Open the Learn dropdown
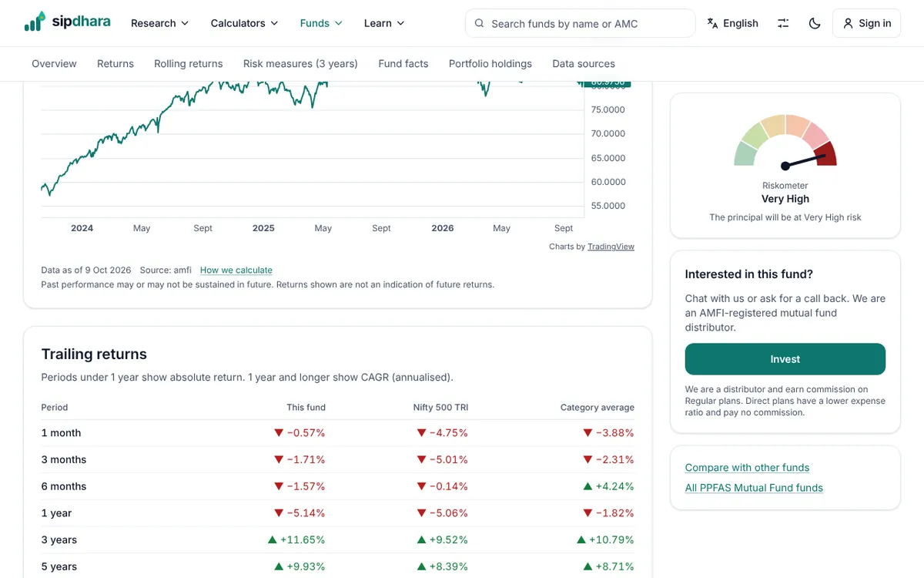 click(384, 23)
